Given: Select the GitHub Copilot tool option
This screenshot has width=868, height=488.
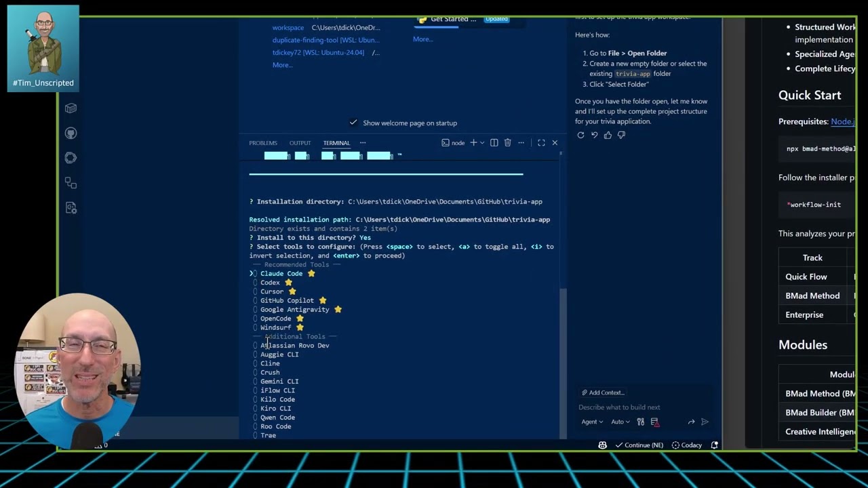Looking at the screenshot, I should click(287, 301).
